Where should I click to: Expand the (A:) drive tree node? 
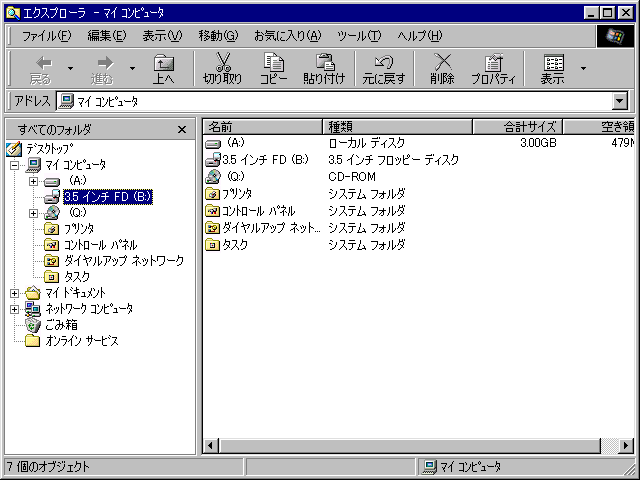(x=33, y=181)
